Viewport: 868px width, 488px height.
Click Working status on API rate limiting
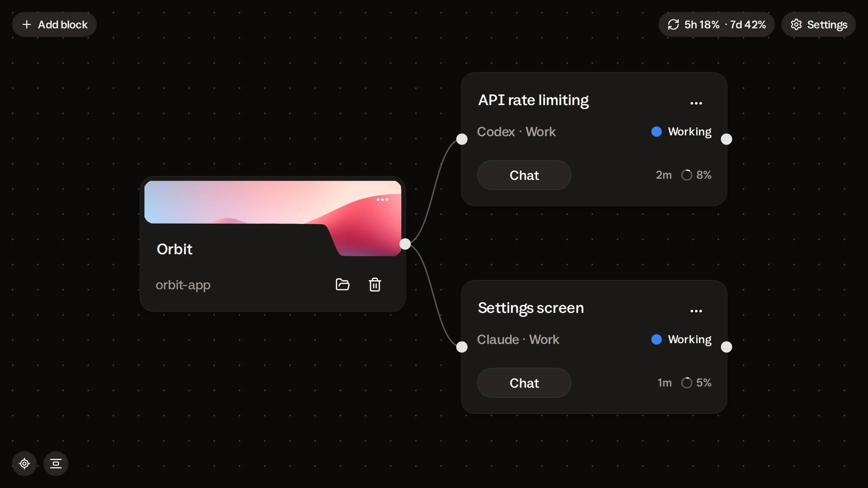tap(682, 132)
